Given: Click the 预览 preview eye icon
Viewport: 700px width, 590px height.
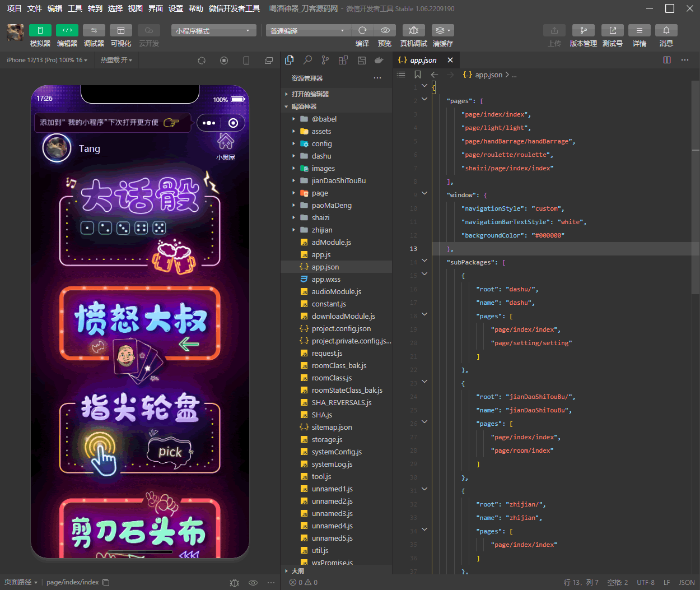Looking at the screenshot, I should coord(385,30).
